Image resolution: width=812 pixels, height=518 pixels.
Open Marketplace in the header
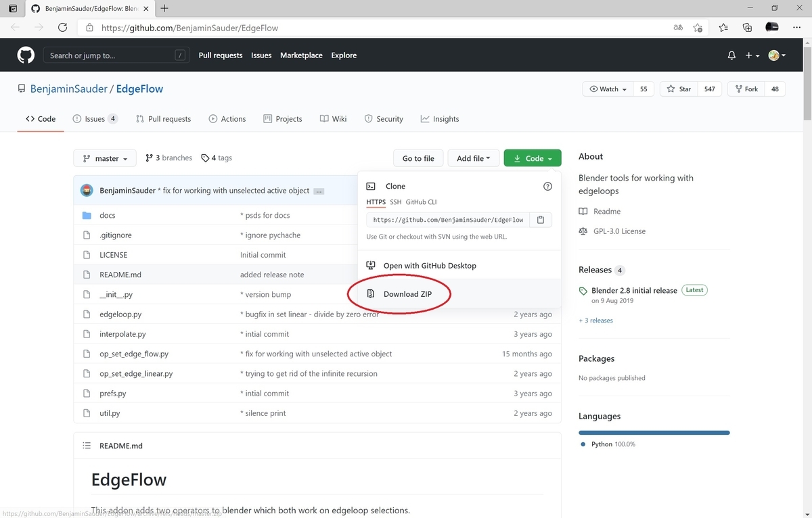[x=301, y=55]
